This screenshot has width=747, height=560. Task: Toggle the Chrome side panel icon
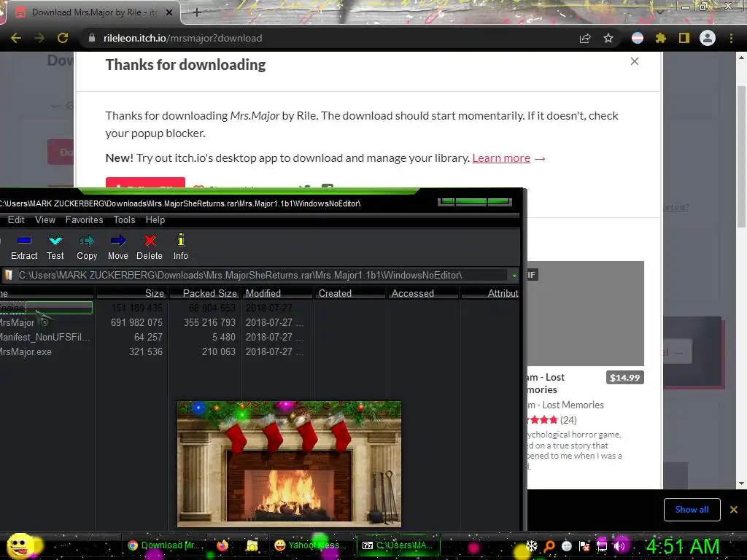tap(684, 38)
